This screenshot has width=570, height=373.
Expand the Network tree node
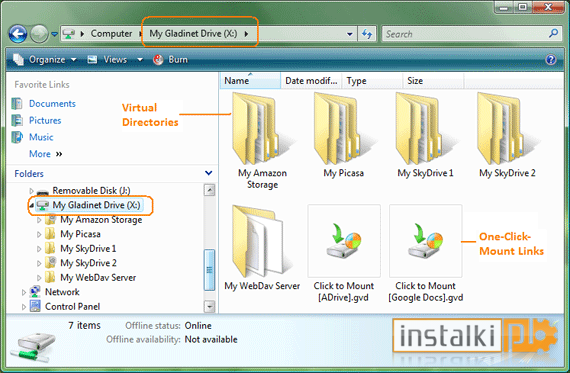click(x=24, y=292)
